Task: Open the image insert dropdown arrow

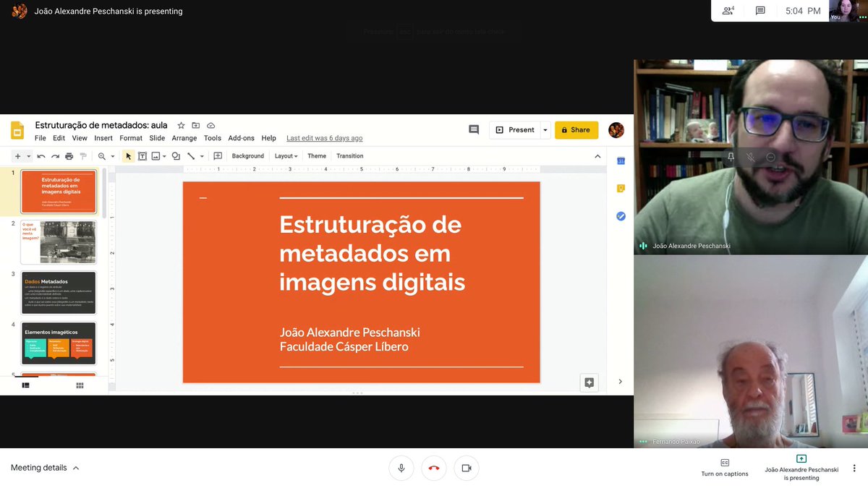Action: [165, 156]
